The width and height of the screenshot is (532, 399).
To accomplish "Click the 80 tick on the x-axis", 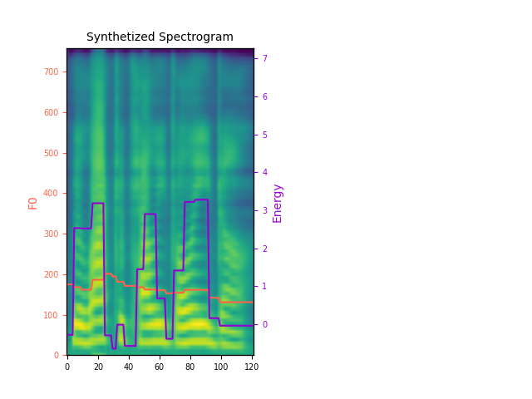I will [x=190, y=367].
